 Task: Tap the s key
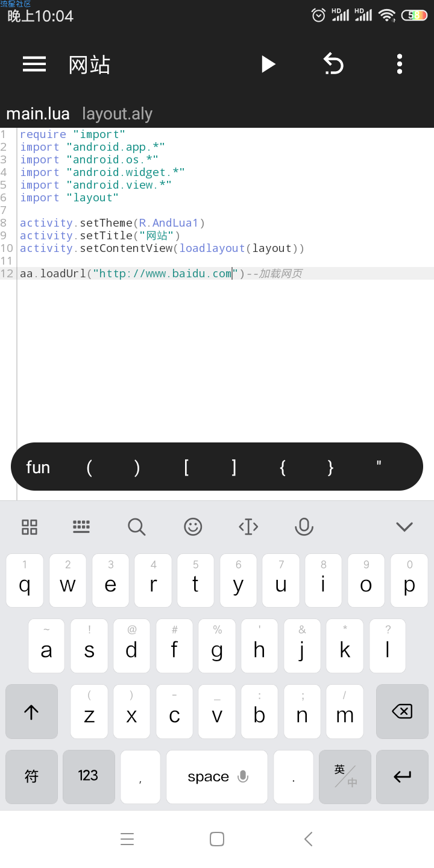(x=89, y=646)
